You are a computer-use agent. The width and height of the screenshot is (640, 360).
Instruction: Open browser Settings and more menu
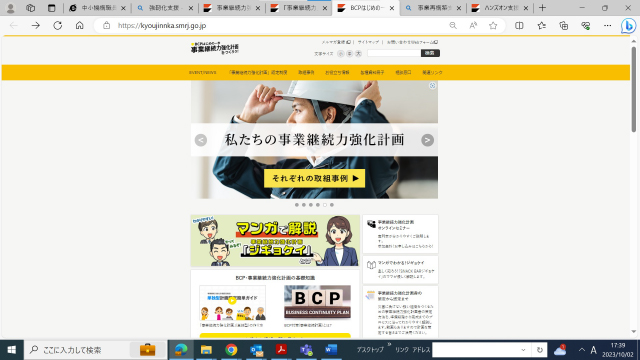pyautogui.click(x=607, y=25)
